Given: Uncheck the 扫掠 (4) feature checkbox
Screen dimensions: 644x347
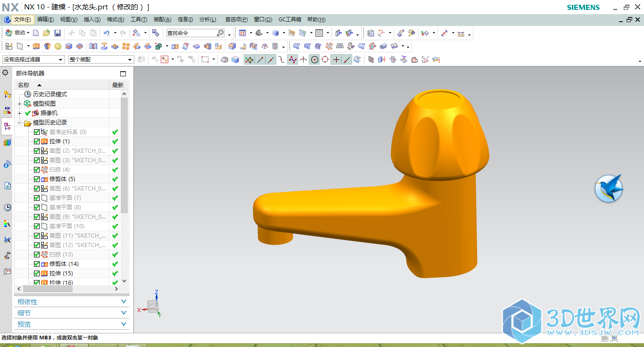Looking at the screenshot, I should (x=37, y=170).
